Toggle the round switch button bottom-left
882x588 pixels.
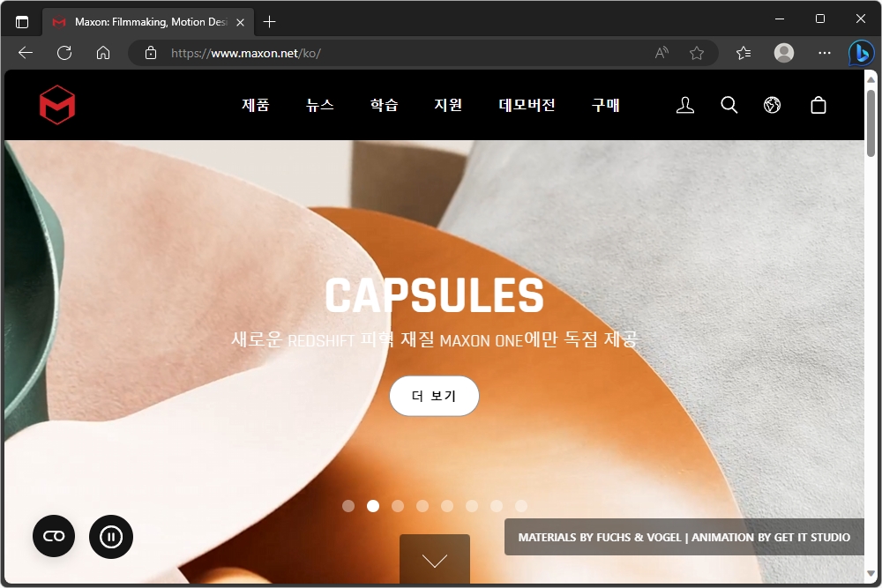click(54, 536)
